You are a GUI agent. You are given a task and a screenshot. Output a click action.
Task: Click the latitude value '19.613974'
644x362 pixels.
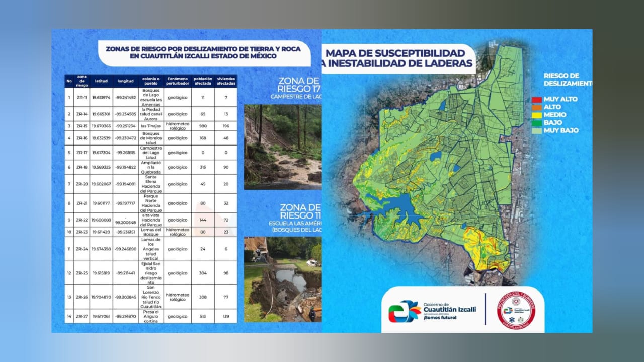pyautogui.click(x=101, y=97)
